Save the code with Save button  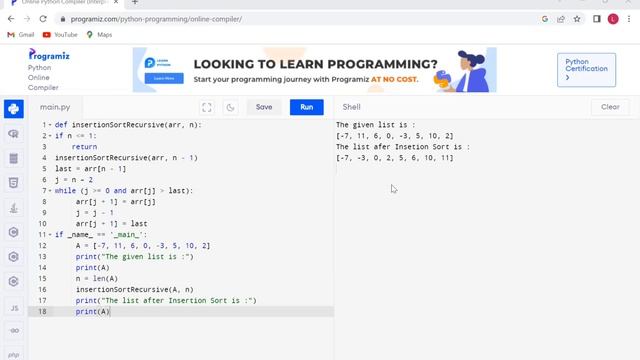click(x=264, y=107)
